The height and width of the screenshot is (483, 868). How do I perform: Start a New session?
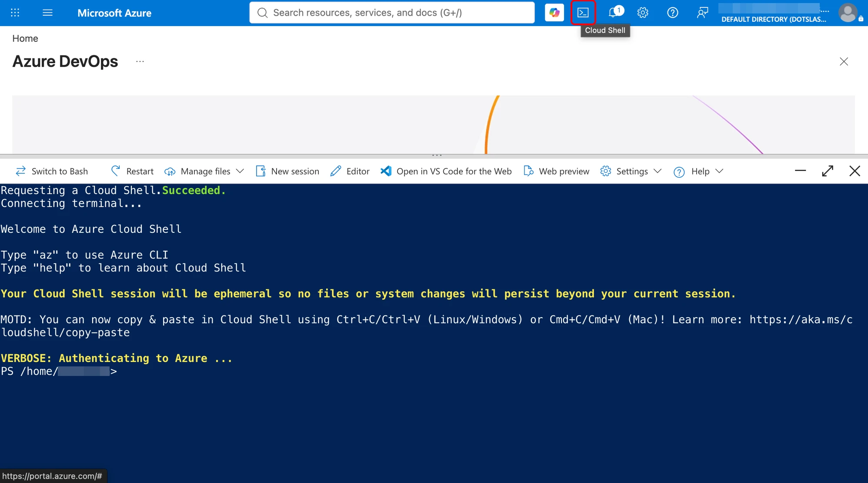click(287, 171)
